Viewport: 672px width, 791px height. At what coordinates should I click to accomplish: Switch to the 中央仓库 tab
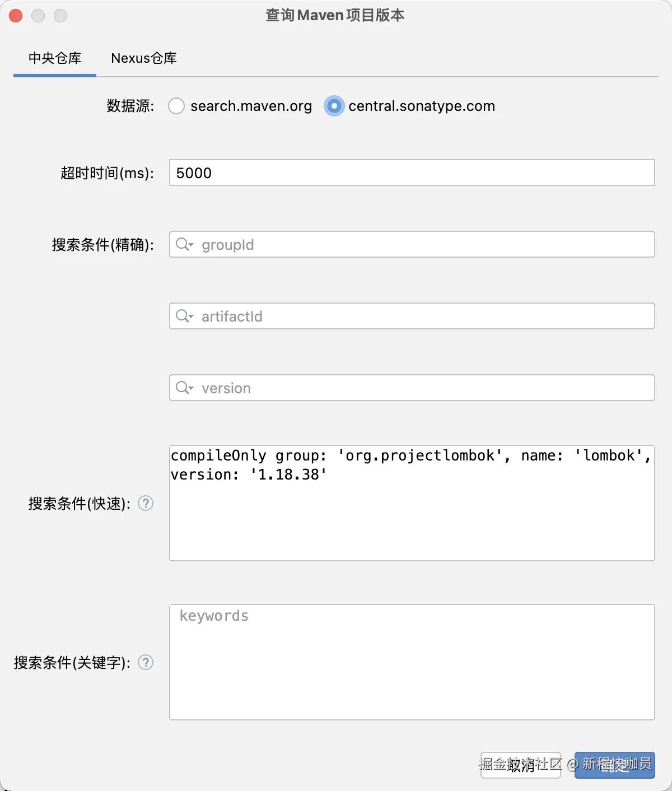(54, 58)
